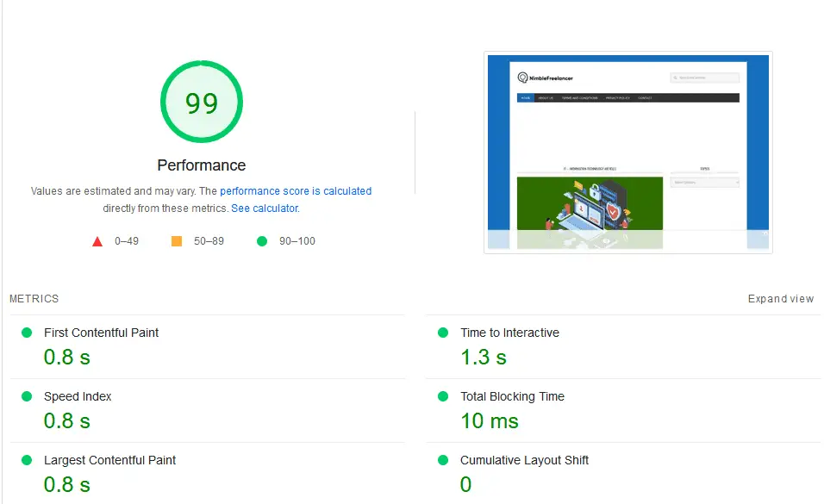The width and height of the screenshot is (824, 504).
Task: Click green dot beside Cumulative Layout Shift
Action: 443,460
